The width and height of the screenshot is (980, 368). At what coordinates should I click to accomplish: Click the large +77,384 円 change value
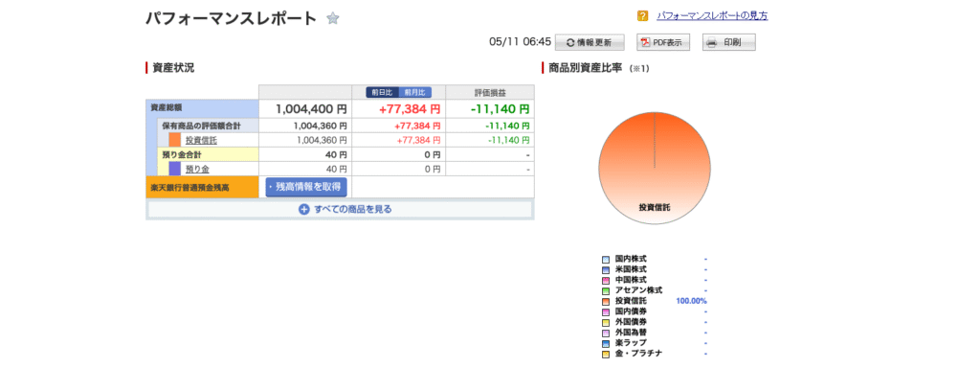pos(410,109)
